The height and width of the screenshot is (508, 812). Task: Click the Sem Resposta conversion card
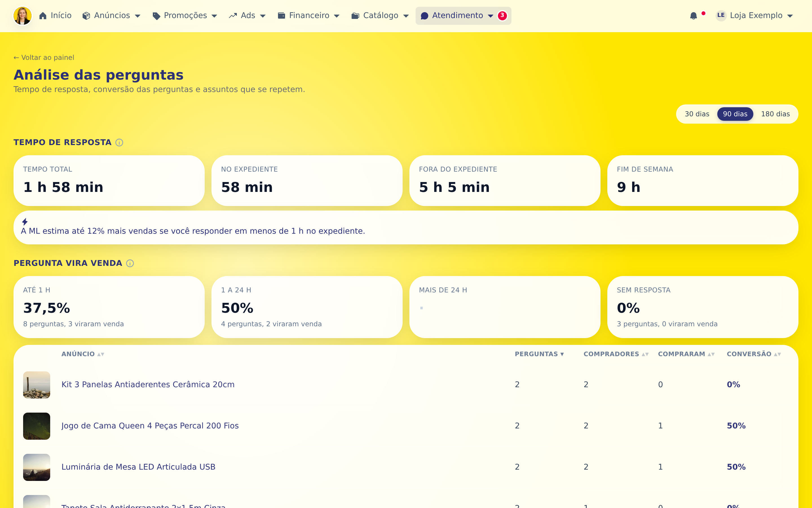703,307
